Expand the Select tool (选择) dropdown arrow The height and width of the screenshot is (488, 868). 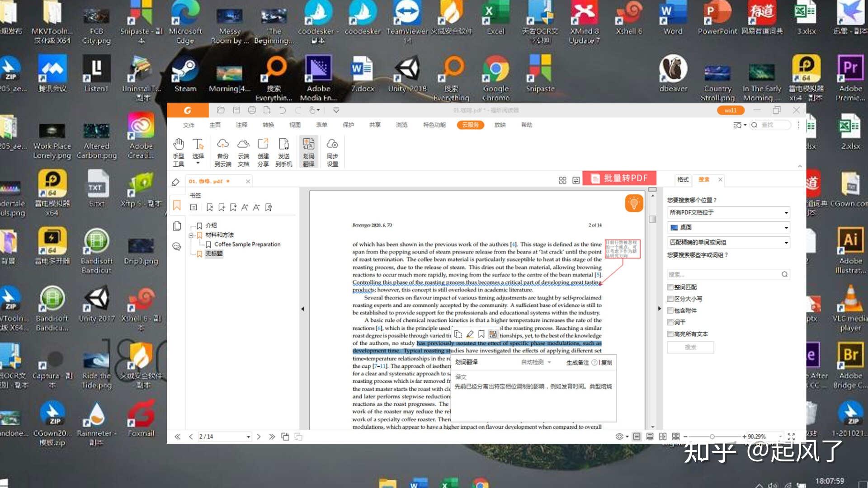(x=198, y=163)
